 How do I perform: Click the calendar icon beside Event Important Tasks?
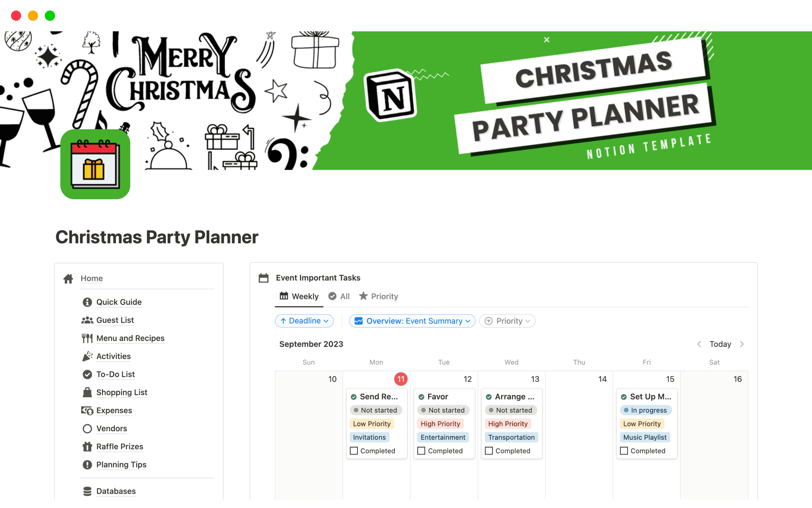pos(263,278)
